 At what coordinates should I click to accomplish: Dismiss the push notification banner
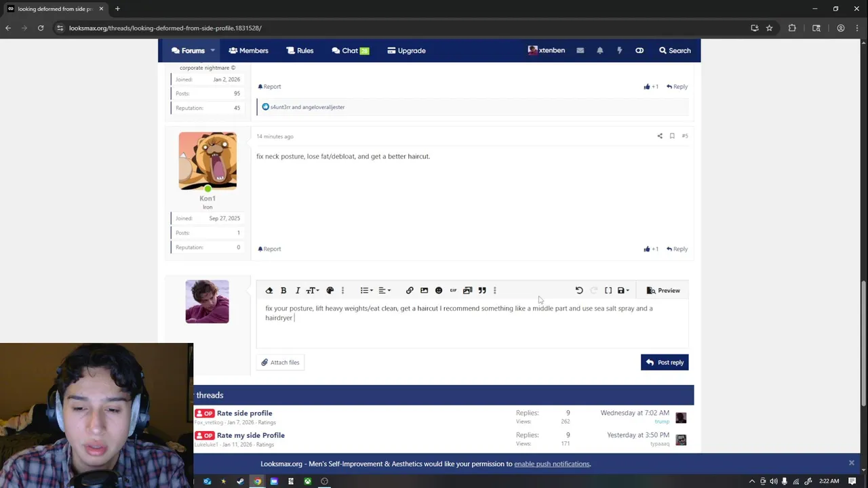point(851,463)
